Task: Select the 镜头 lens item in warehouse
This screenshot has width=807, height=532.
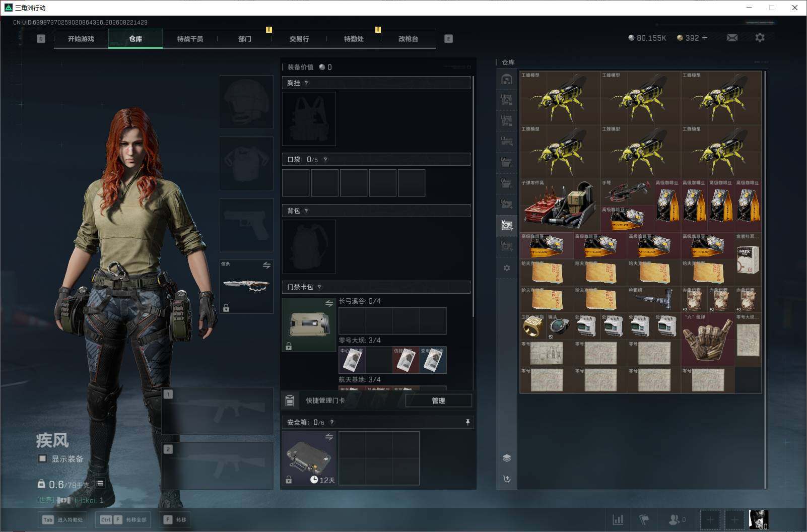Action: 560,327
